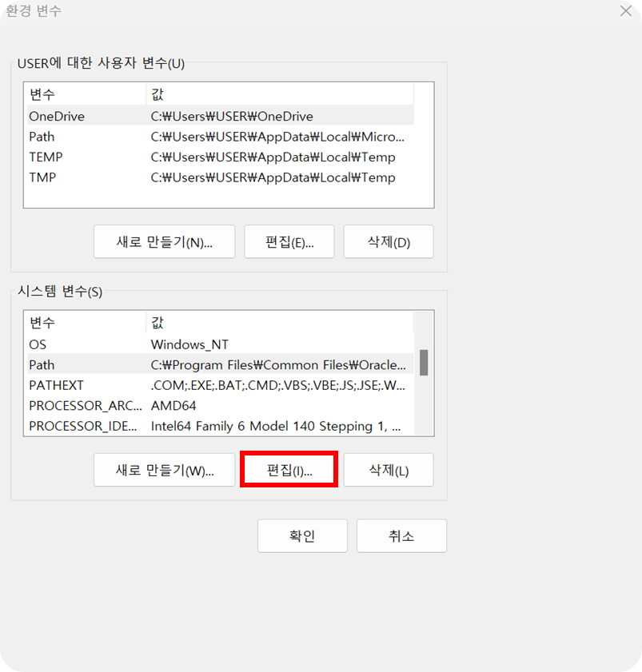Select the user Path variable row
This screenshot has width=642, height=672.
click(x=221, y=137)
